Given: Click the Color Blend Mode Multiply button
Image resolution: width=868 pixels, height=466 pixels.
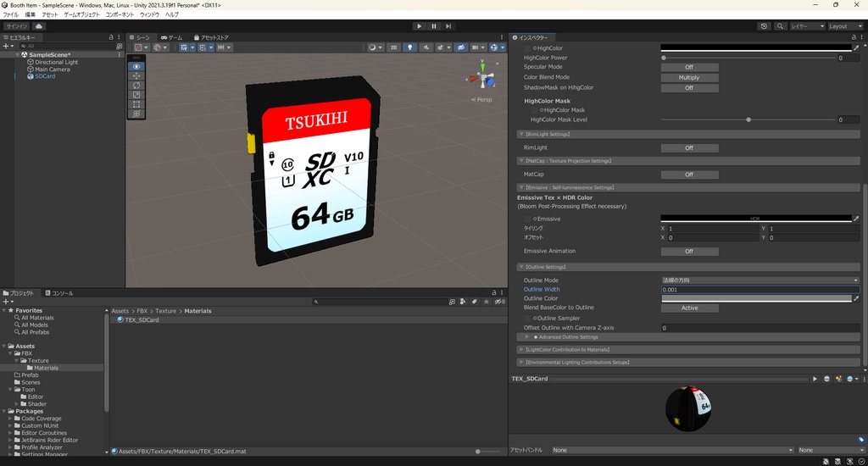Looking at the screenshot, I should tap(689, 77).
